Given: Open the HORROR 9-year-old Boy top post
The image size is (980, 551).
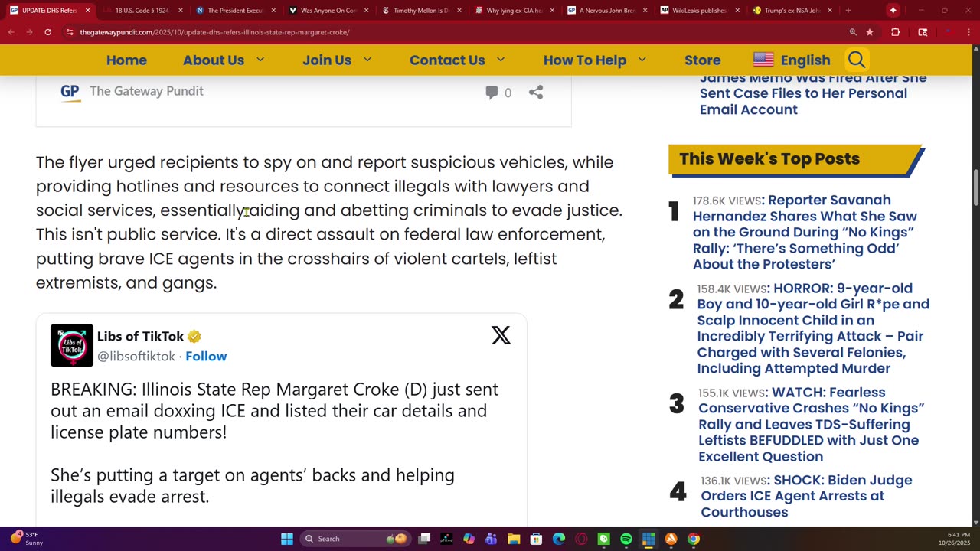Looking at the screenshot, I should point(813,328).
